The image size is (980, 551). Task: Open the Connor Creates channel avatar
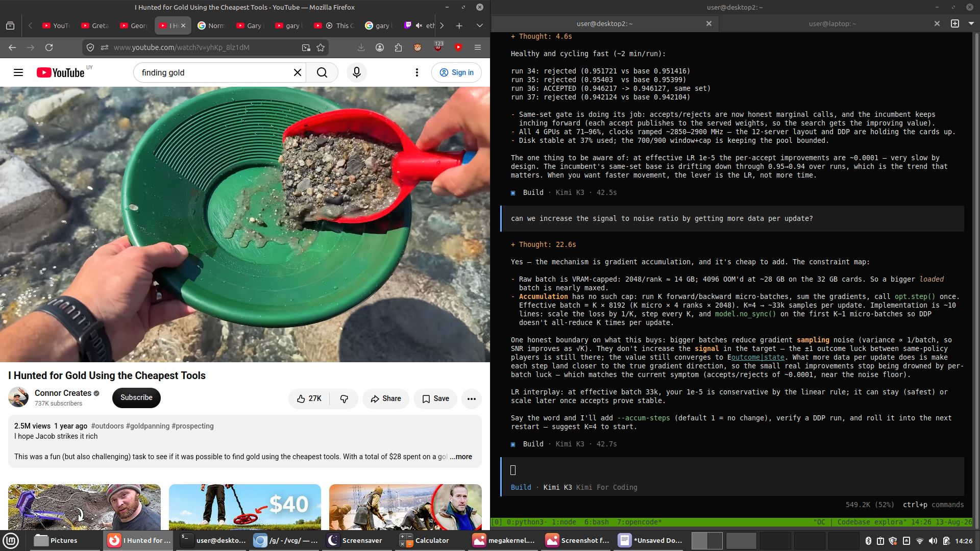click(x=18, y=397)
